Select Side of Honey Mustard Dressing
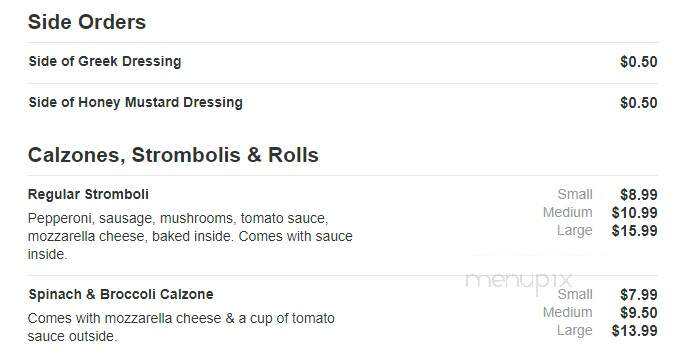 click(135, 102)
